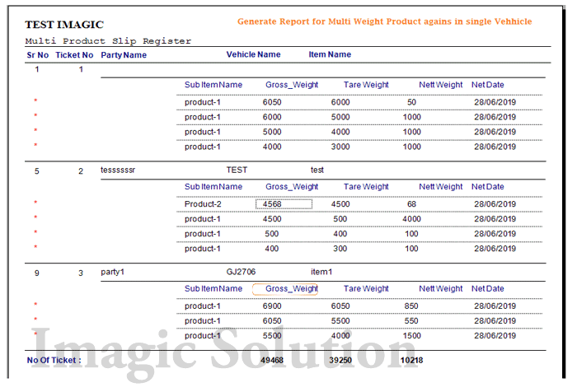Select gross weight 6000 with tare 5000
This screenshot has height=392, width=577.
pos(272,117)
